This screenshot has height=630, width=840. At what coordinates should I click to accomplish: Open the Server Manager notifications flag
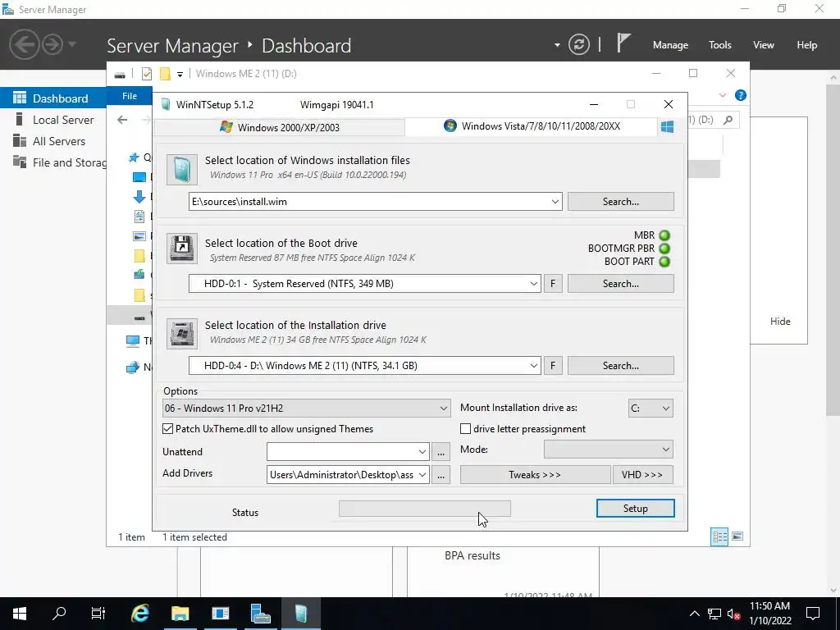pyautogui.click(x=623, y=43)
